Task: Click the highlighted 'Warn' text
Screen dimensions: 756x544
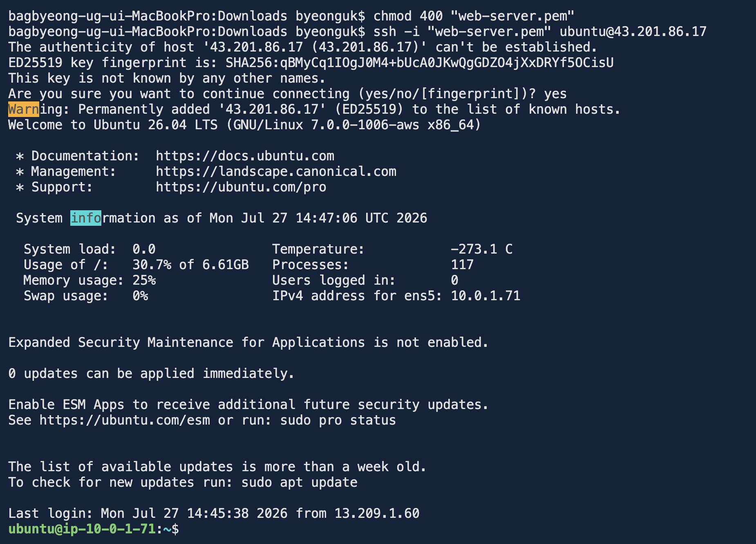Action: point(24,109)
